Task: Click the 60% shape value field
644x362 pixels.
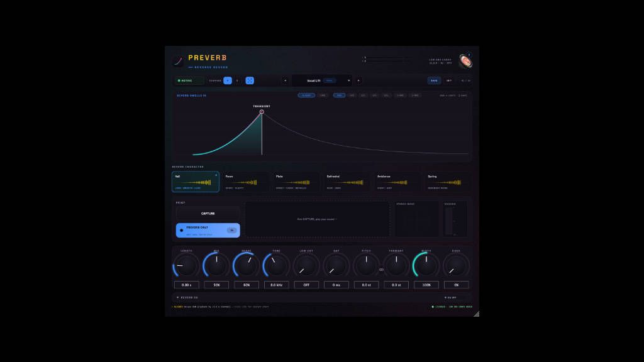Action: pos(247,285)
